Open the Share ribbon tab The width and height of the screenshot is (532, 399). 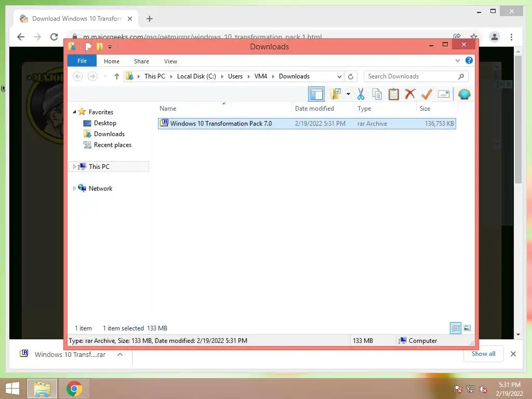pos(141,61)
